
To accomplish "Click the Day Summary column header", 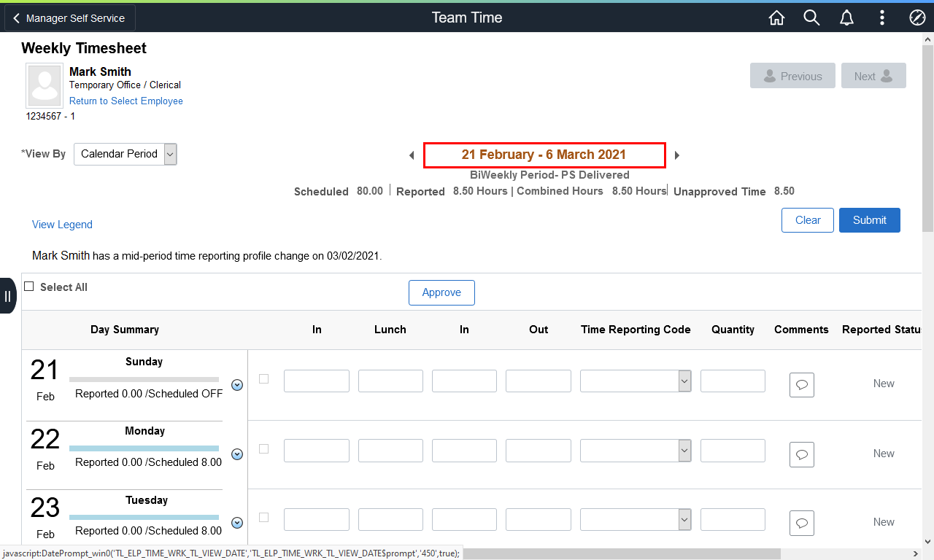I will tap(125, 330).
